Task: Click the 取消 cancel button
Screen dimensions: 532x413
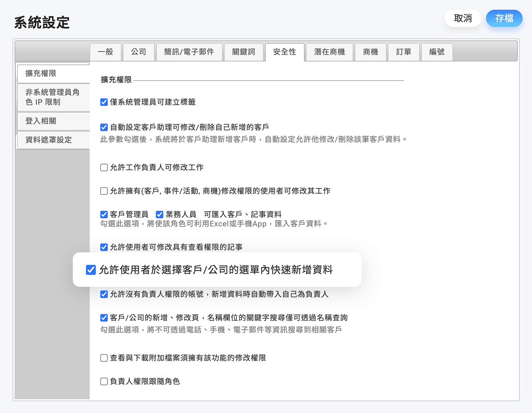Action: click(x=462, y=18)
